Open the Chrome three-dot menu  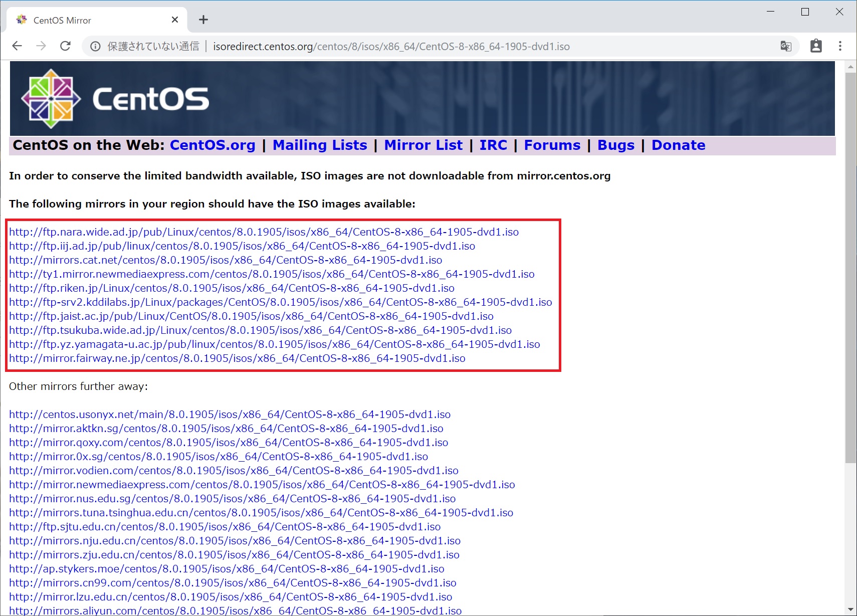click(x=840, y=46)
